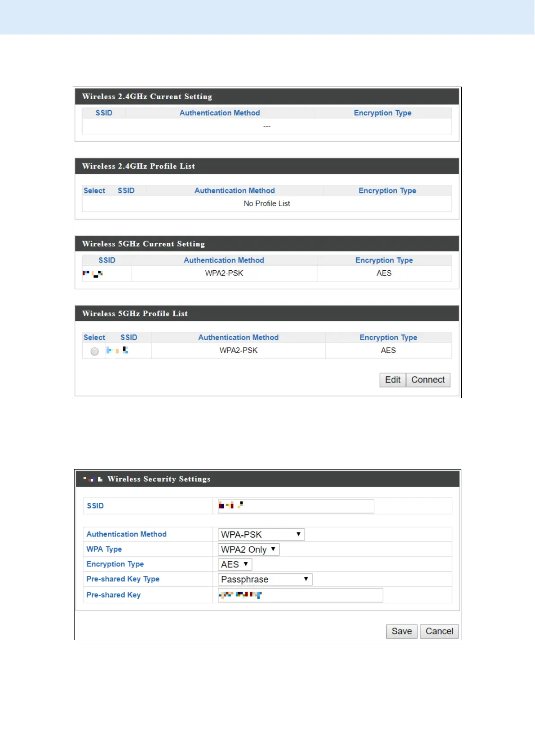Click SSID header in 5GHz Current Setting
535x756 pixels.
[x=107, y=260]
